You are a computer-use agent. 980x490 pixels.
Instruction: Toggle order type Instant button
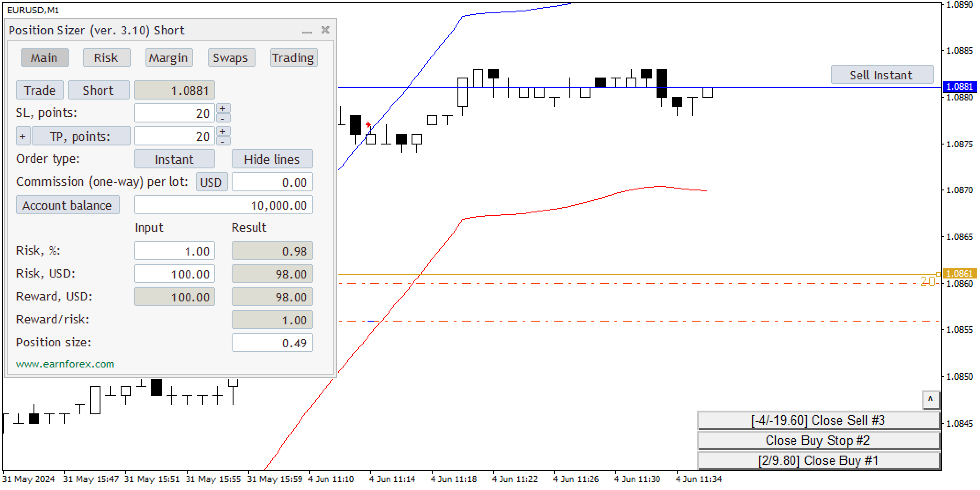click(x=174, y=159)
